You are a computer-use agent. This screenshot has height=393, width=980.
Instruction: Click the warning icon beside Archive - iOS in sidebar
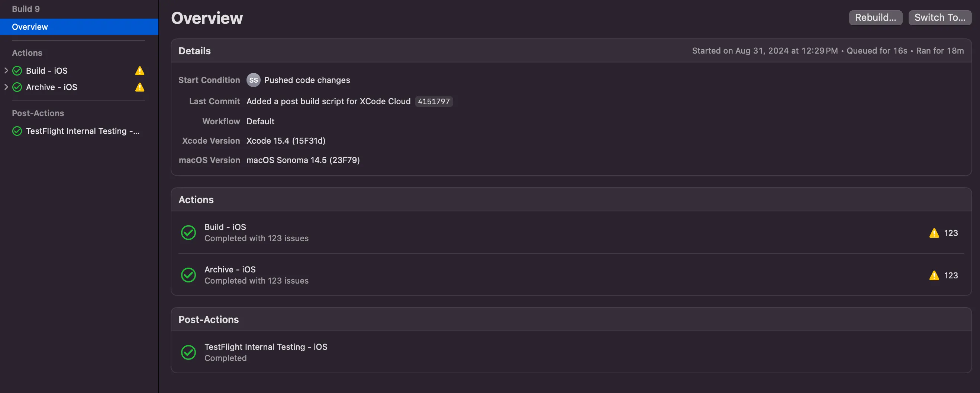139,87
